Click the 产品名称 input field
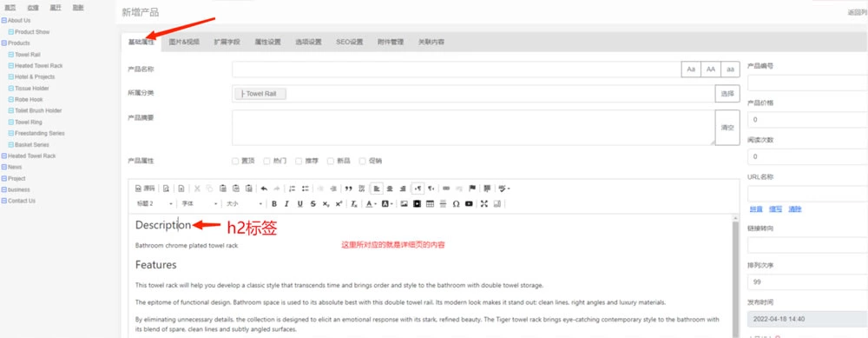The image size is (868, 338). 457,70
